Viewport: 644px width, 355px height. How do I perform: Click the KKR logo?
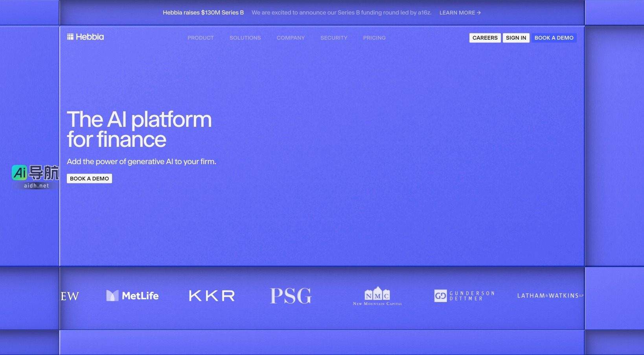(212, 296)
